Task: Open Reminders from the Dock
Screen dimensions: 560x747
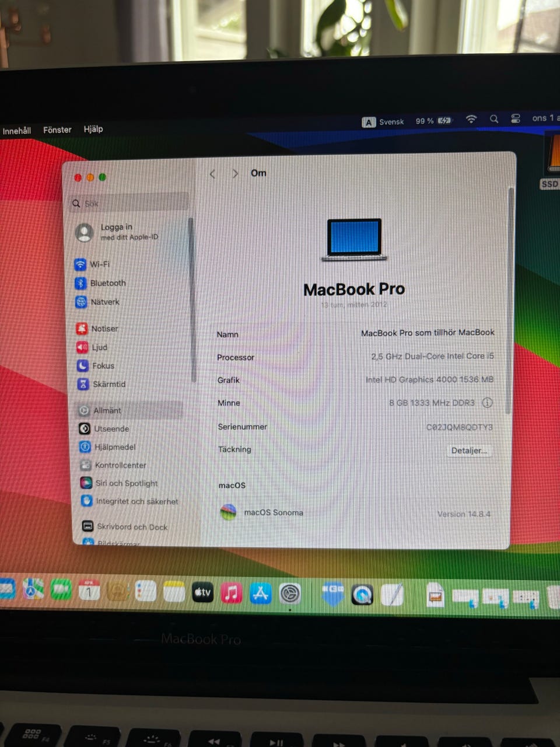Action: (x=145, y=592)
